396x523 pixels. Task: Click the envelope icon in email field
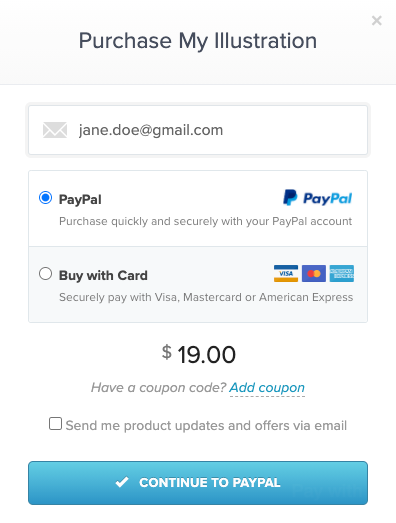[x=55, y=130]
